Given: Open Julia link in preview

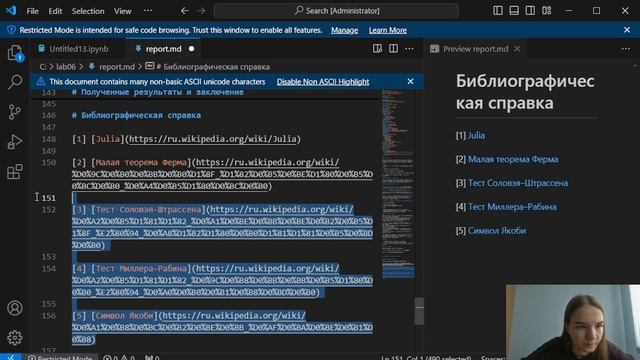Looking at the screenshot, I should 476,136.
